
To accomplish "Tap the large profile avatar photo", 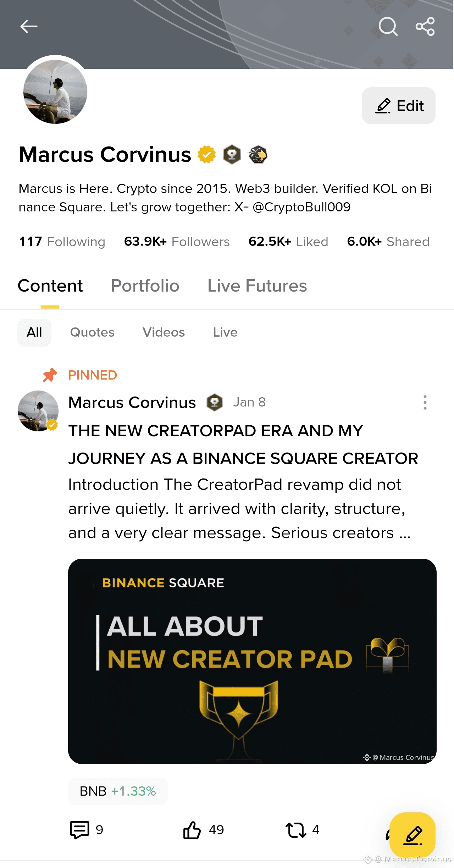I will coord(55,92).
